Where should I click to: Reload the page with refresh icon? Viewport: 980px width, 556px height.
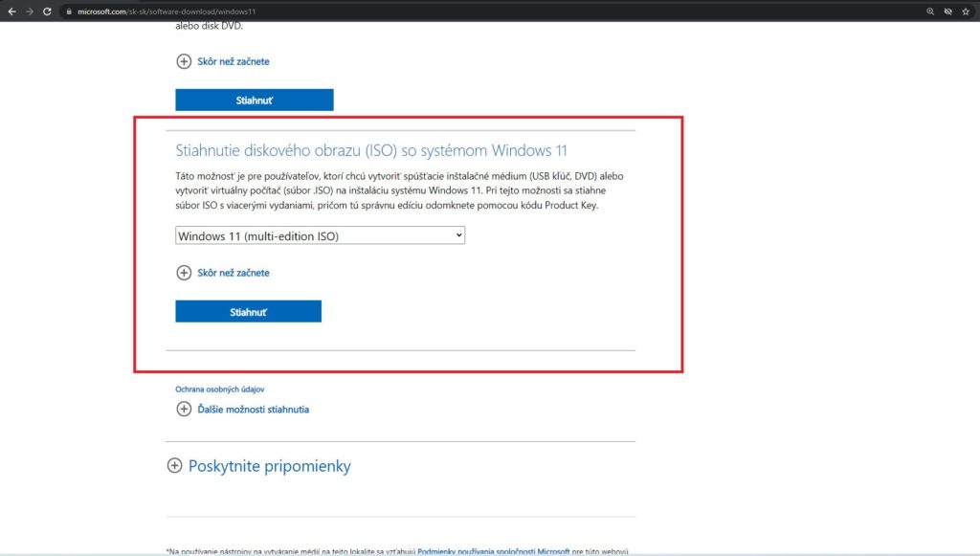[x=47, y=11]
